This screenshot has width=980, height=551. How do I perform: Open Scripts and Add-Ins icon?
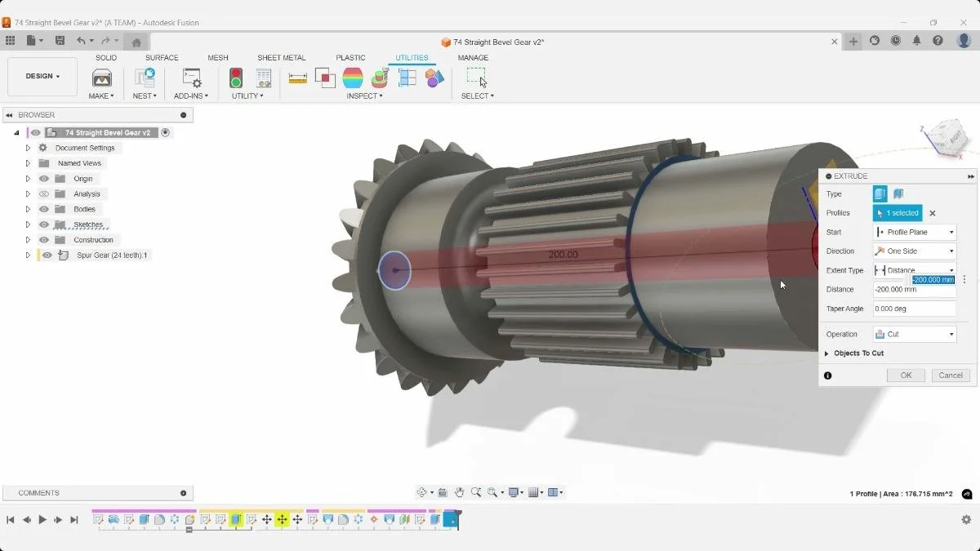[x=191, y=78]
